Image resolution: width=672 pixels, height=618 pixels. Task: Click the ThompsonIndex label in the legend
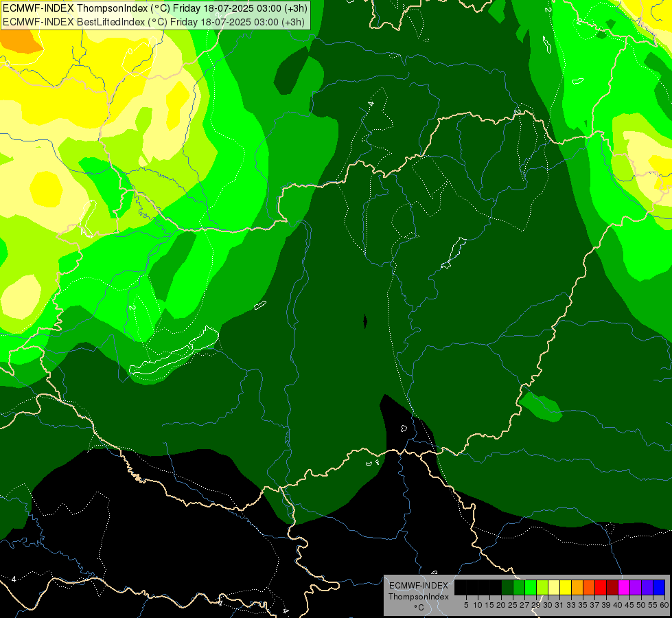[x=419, y=597]
